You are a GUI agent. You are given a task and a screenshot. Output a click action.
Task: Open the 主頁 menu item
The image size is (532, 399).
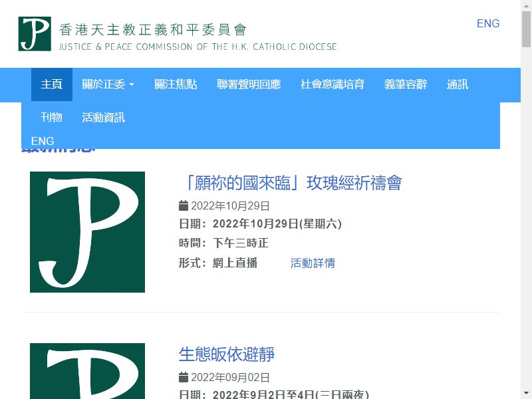tap(52, 84)
